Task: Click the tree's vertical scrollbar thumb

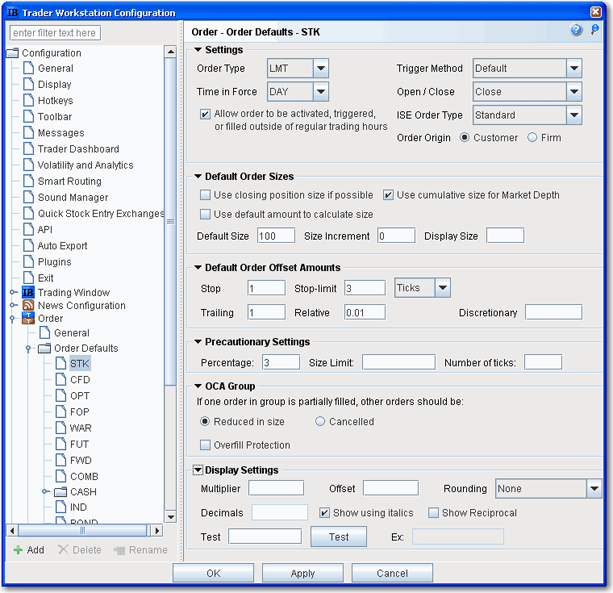Action: 170,222
